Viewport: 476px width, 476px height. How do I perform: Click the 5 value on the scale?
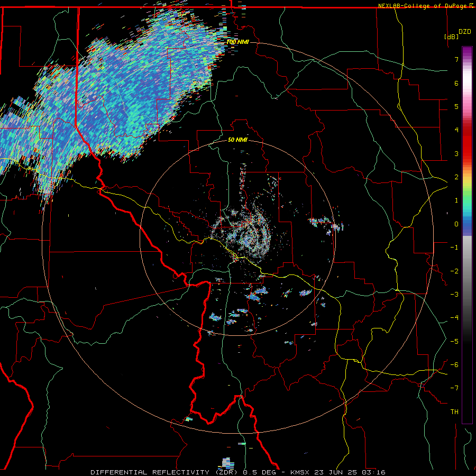(456, 106)
